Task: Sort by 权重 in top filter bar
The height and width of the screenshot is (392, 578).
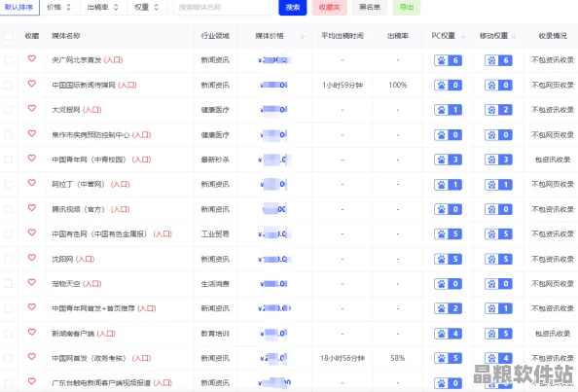Action: [x=147, y=7]
